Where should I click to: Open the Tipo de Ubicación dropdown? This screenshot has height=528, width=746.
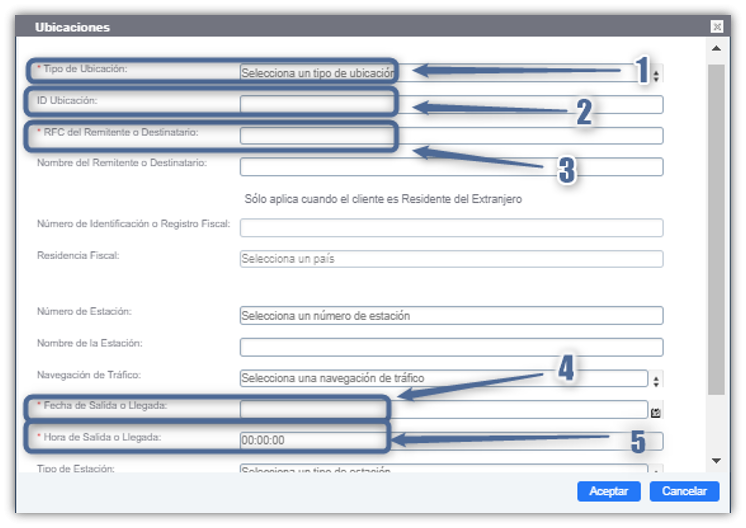click(443, 73)
